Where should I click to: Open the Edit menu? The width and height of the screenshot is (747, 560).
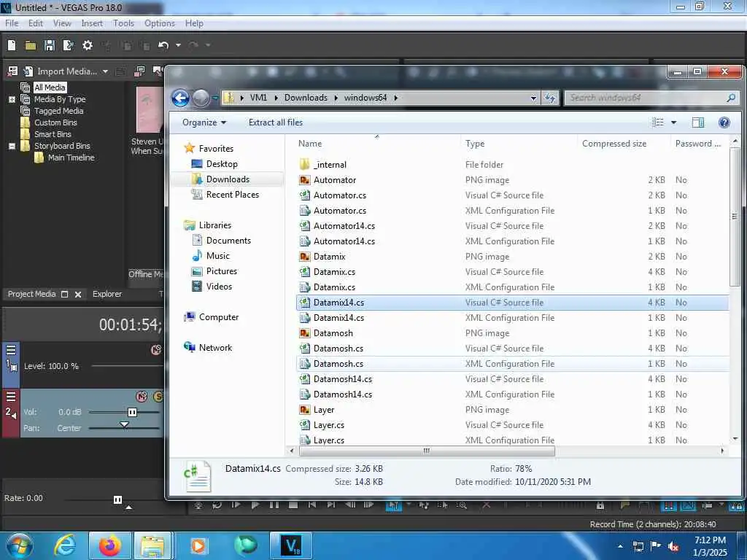coord(36,23)
